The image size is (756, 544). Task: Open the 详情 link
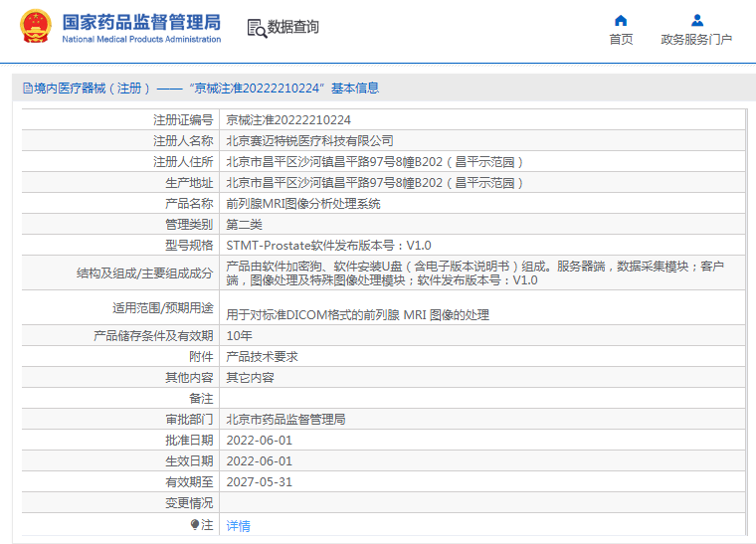(238, 526)
